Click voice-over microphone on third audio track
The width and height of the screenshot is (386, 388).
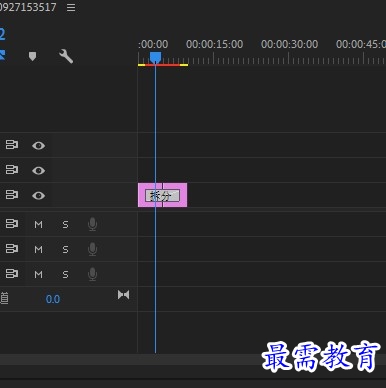92,274
